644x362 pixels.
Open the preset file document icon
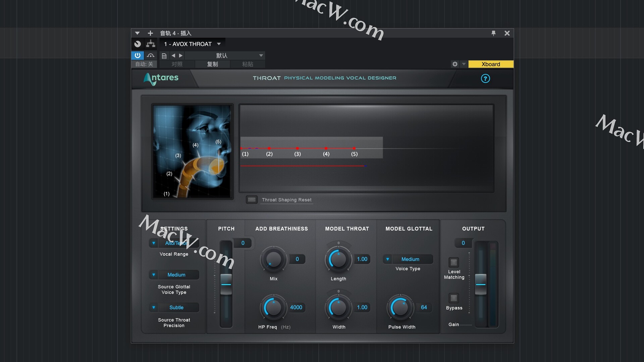point(164,56)
